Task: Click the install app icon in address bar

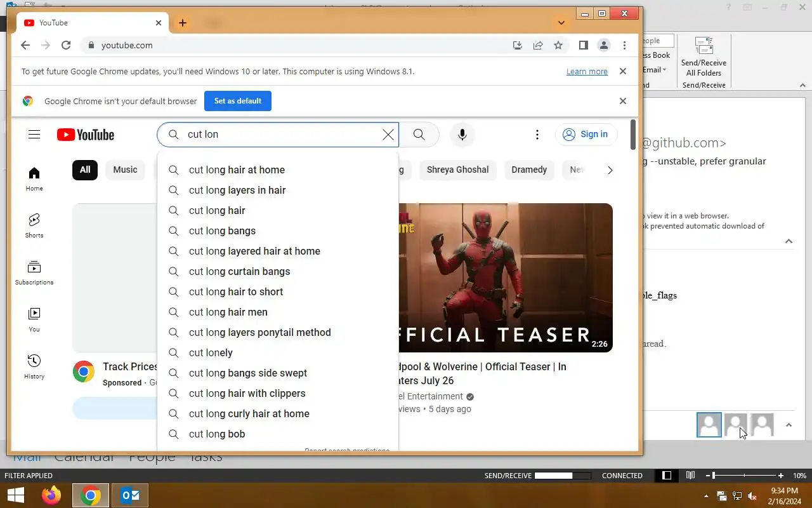Action: (x=518, y=45)
